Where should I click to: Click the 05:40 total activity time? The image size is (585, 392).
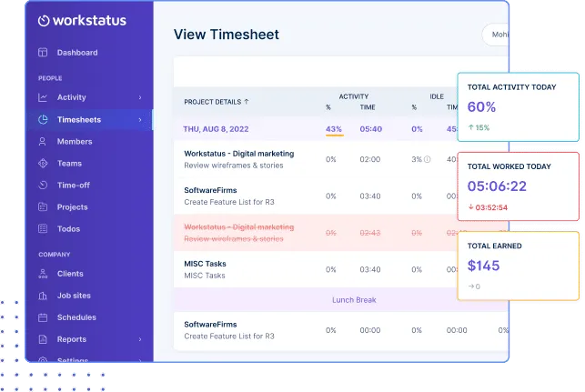pyautogui.click(x=371, y=129)
